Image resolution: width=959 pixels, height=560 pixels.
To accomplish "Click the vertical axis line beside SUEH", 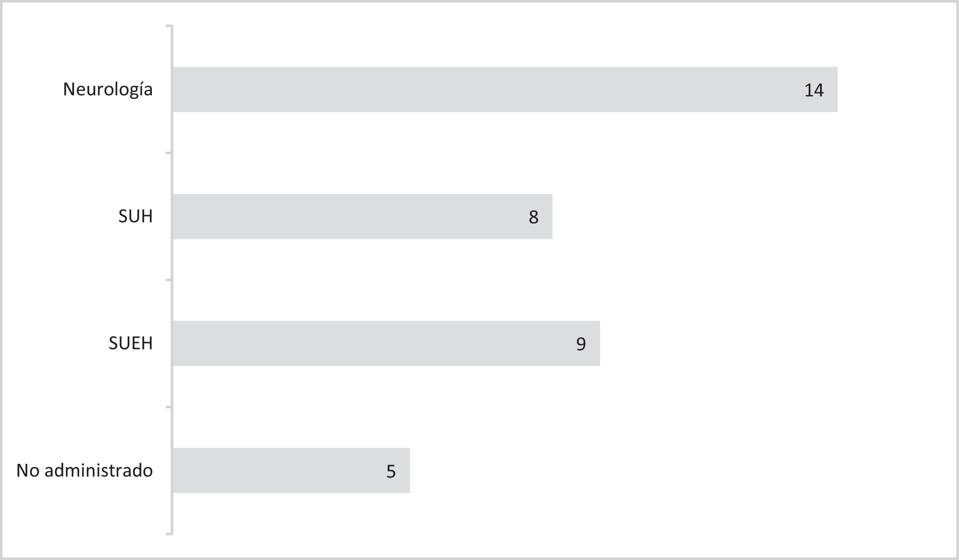I will 172,343.
